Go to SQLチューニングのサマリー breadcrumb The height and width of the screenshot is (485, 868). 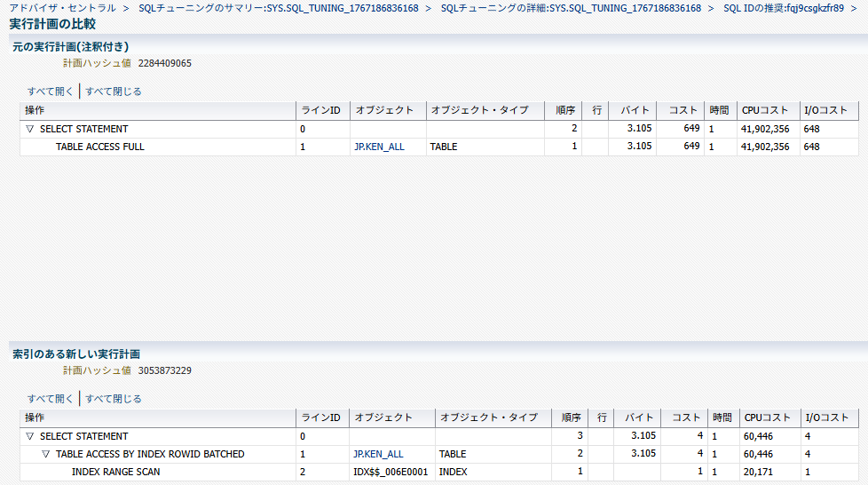pyautogui.click(x=278, y=8)
